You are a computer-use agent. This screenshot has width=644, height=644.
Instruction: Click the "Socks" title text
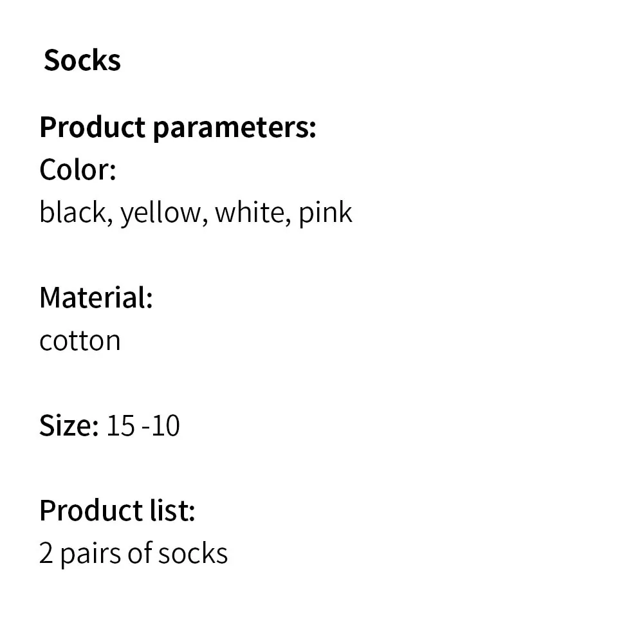(82, 60)
